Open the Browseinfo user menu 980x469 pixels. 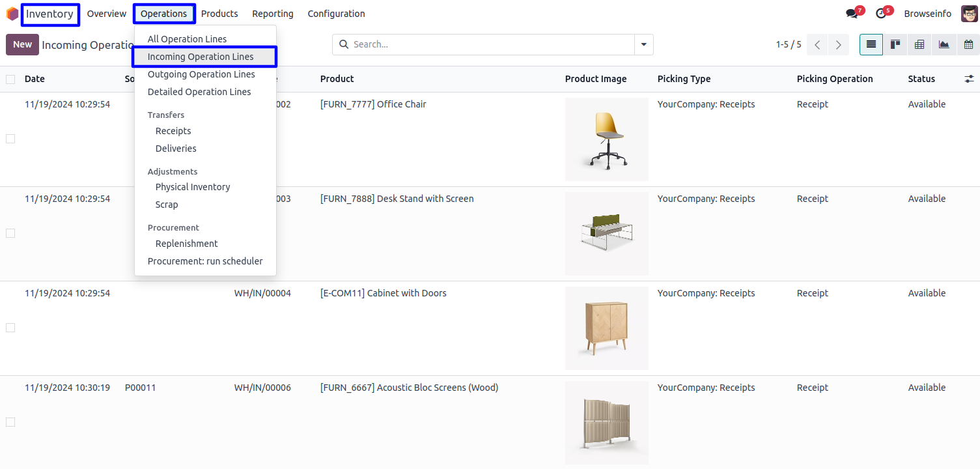927,14
